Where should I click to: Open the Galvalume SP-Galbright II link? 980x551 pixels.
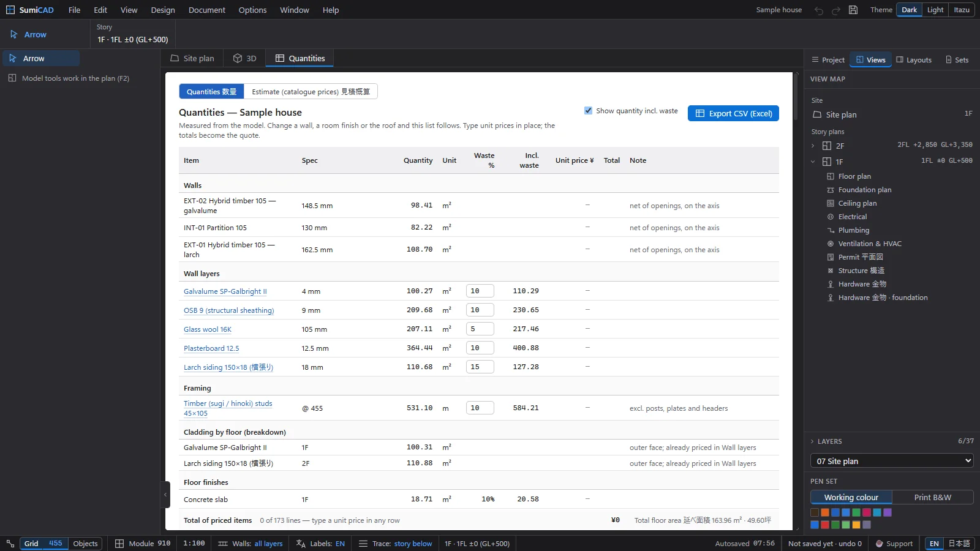[225, 291]
